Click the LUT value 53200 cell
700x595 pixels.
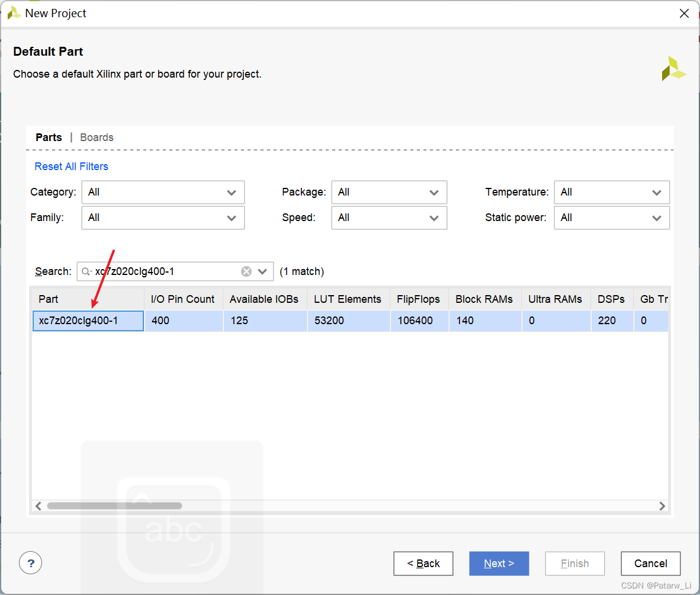tap(348, 321)
